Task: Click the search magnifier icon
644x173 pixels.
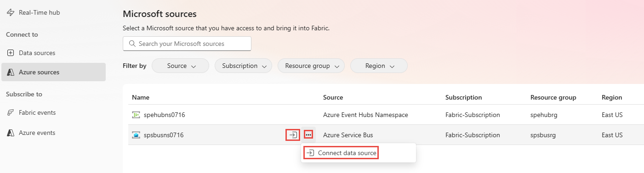Action: pos(132,44)
